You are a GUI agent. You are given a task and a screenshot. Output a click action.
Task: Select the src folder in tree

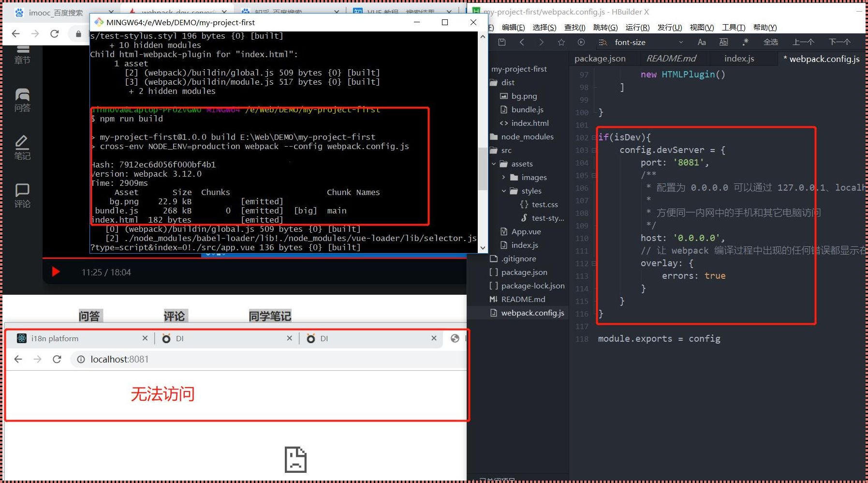[506, 151]
